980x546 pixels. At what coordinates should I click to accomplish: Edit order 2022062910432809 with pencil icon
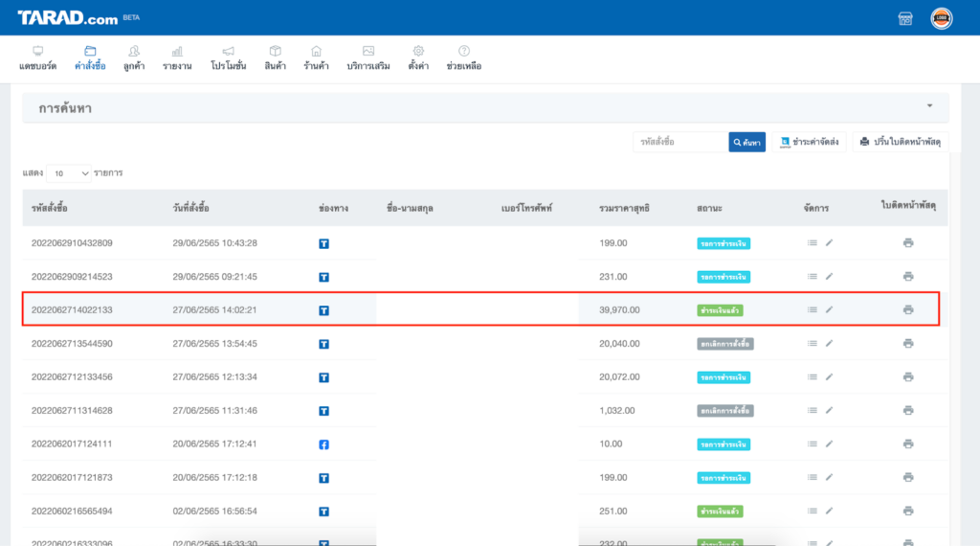(830, 242)
